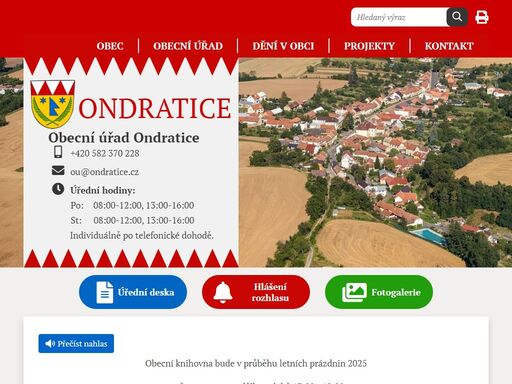Click the pictures icon on Fotogalerie
Image resolution: width=512 pixels, height=384 pixels.
354,292
